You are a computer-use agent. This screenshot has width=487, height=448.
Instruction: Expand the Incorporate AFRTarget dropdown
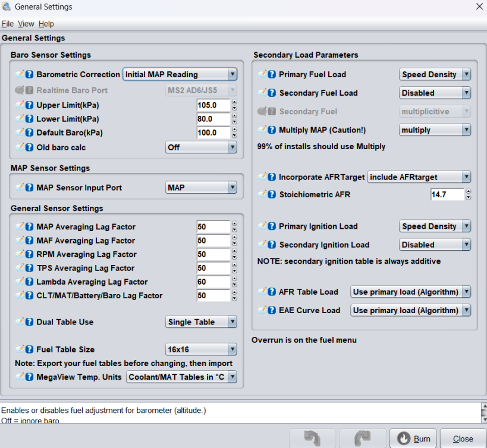click(x=419, y=176)
